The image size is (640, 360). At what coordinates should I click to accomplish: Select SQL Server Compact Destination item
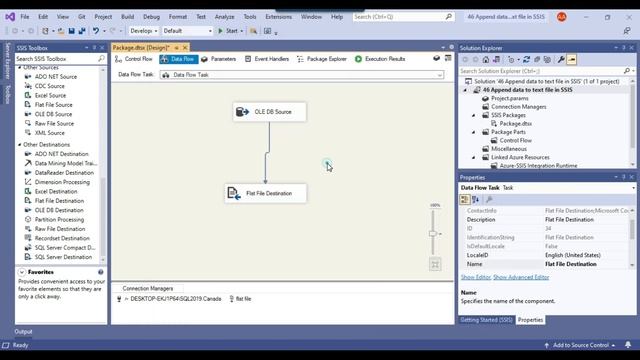[64, 248]
